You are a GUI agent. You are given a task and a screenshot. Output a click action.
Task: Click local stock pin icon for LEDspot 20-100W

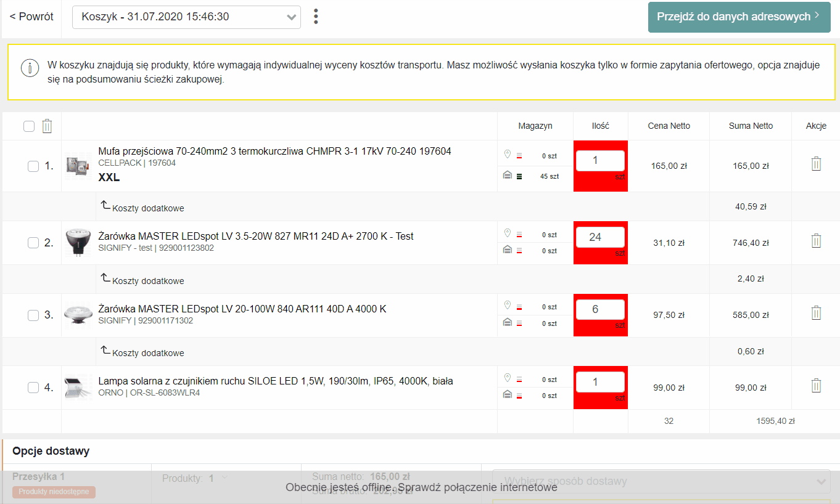tap(508, 305)
